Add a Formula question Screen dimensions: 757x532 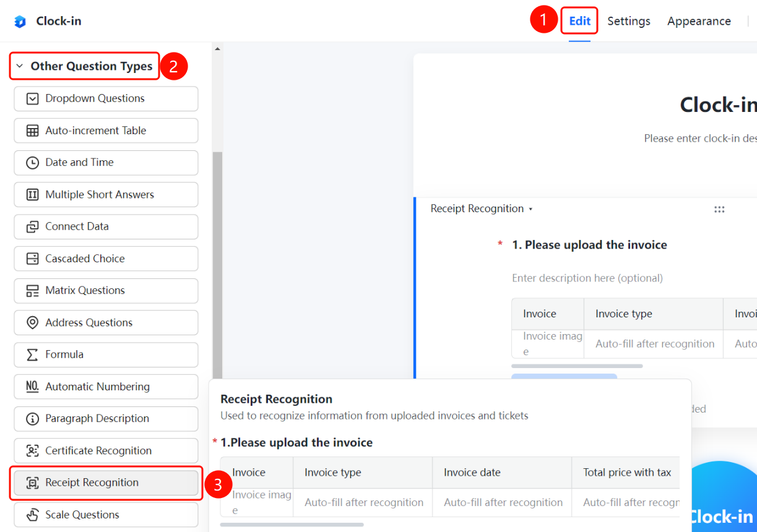(106, 354)
